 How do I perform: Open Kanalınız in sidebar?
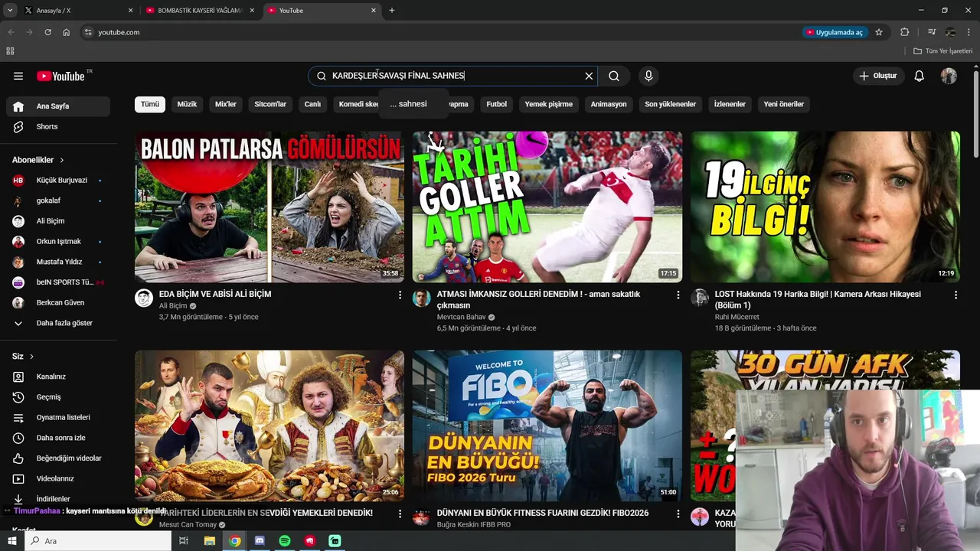58,377
